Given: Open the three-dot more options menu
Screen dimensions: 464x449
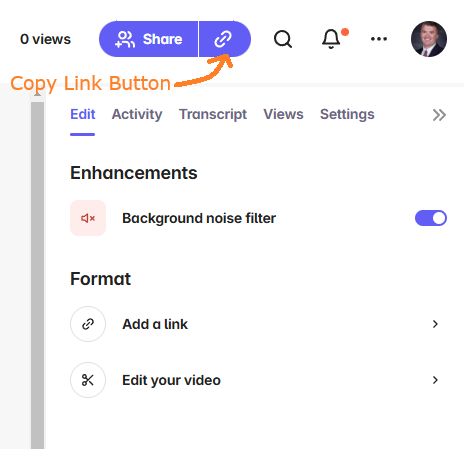Looking at the screenshot, I should coord(379,39).
